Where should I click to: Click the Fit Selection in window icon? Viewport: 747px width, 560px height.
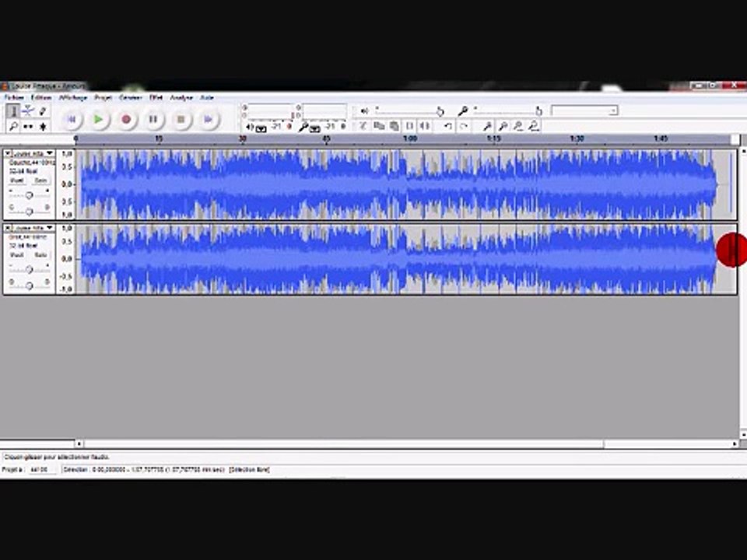pos(518,126)
